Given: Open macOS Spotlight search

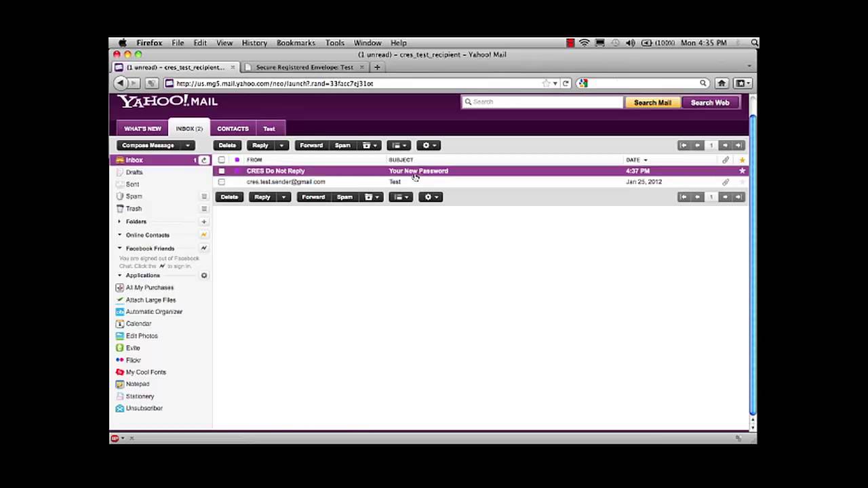Looking at the screenshot, I should point(755,43).
